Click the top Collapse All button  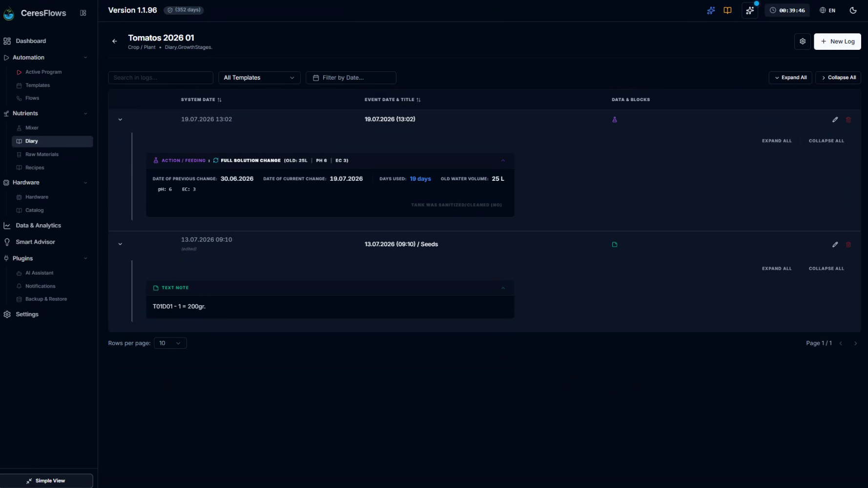click(838, 78)
